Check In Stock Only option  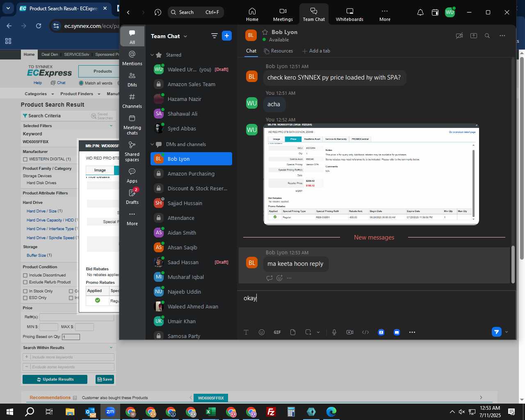click(25, 291)
